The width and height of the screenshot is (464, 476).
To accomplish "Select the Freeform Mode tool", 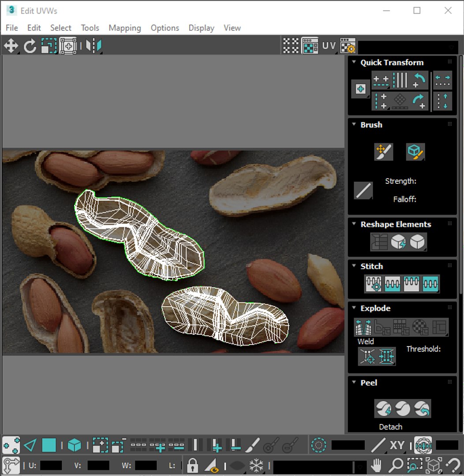I will 68,46.
